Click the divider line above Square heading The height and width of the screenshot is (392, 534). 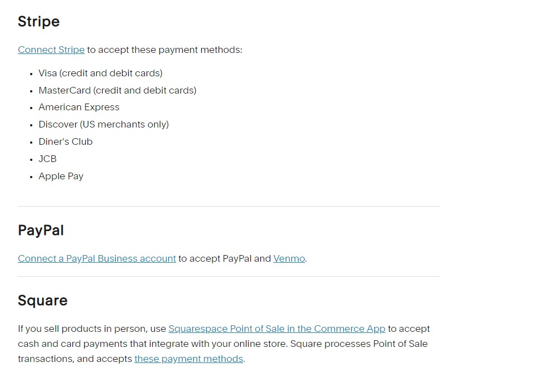pos(229,276)
